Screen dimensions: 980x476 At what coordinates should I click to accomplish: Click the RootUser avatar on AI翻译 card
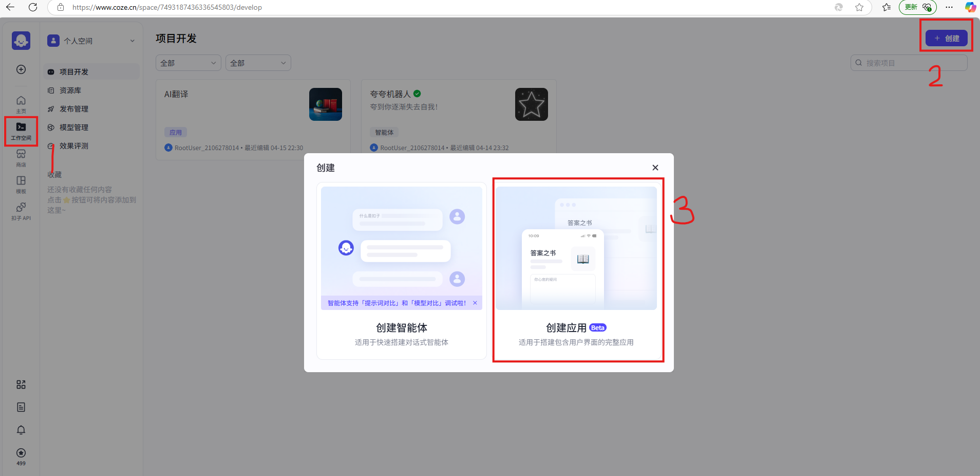point(168,148)
